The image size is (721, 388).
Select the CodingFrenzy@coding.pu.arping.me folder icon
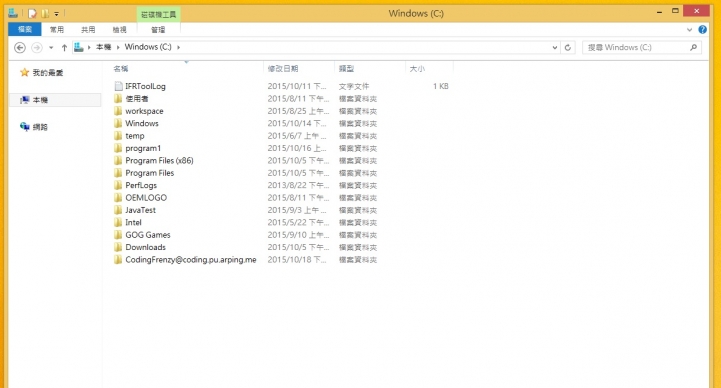tap(118, 260)
